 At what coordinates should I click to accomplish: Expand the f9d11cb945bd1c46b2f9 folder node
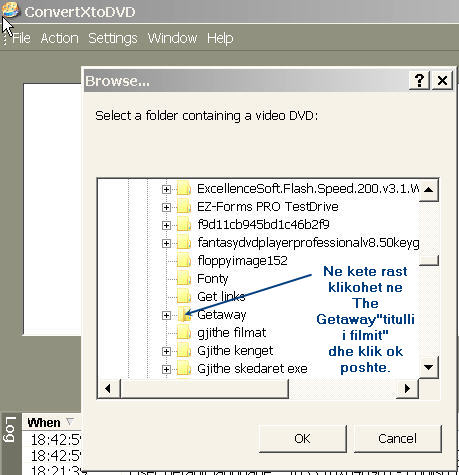click(166, 225)
